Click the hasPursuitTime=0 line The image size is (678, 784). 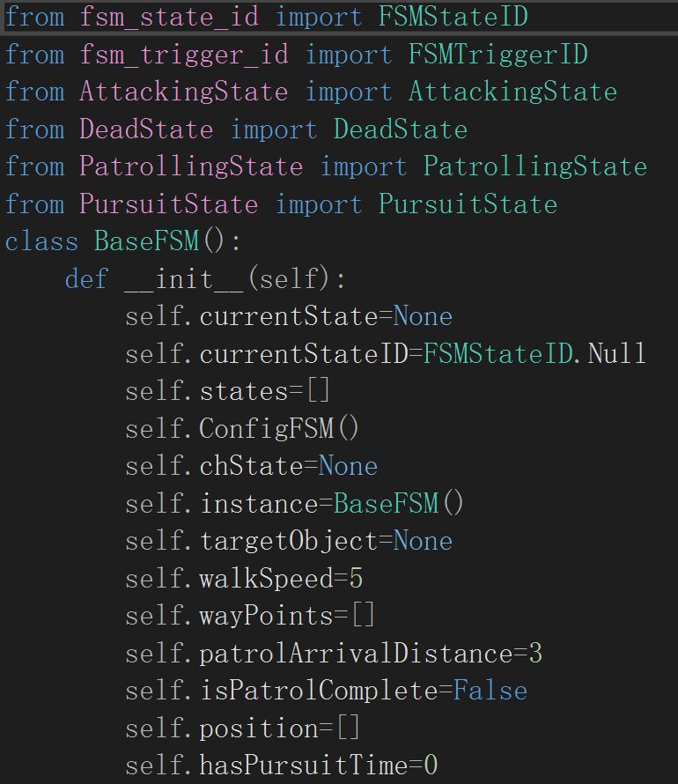(x=281, y=766)
